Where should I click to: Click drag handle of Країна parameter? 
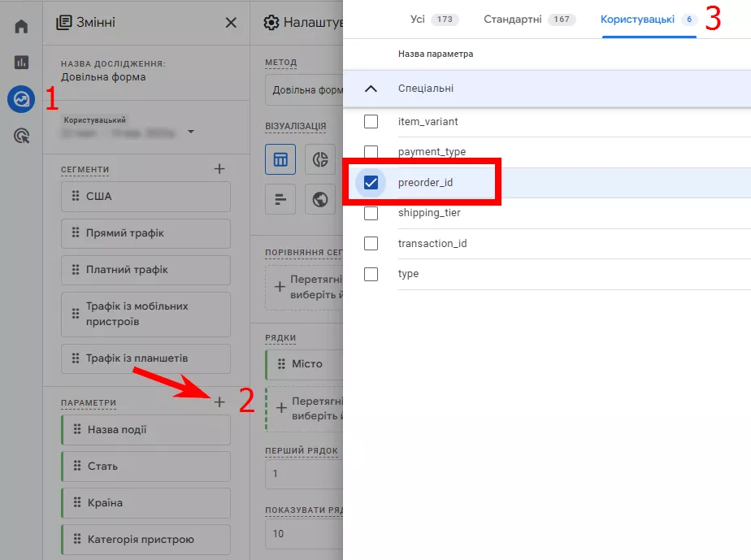tap(77, 502)
